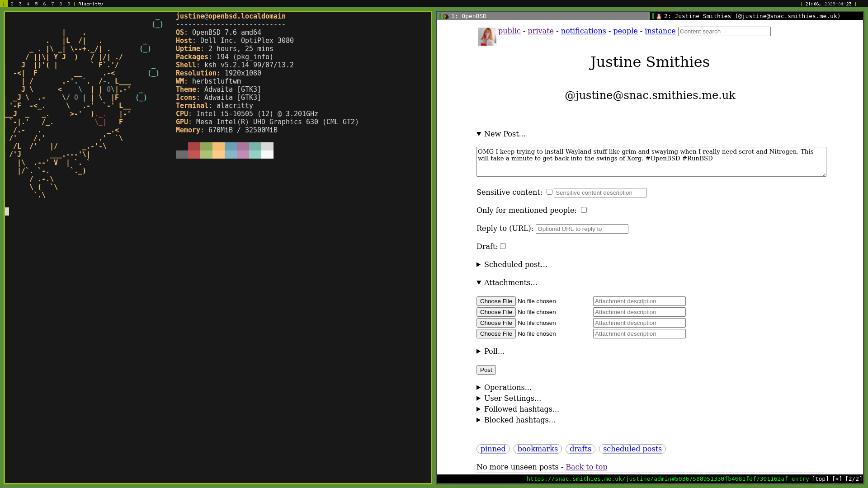Expand the Poll section
Screen dimensions: 868x488
[x=491, y=351]
